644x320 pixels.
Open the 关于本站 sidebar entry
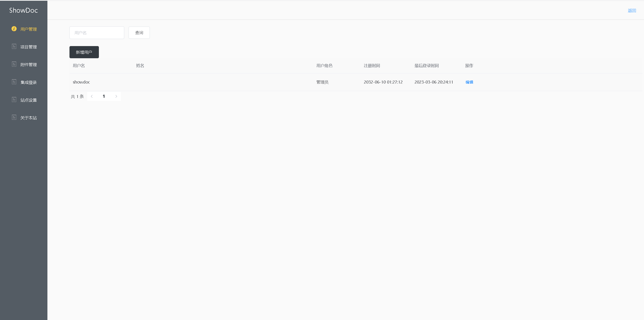coord(28,118)
